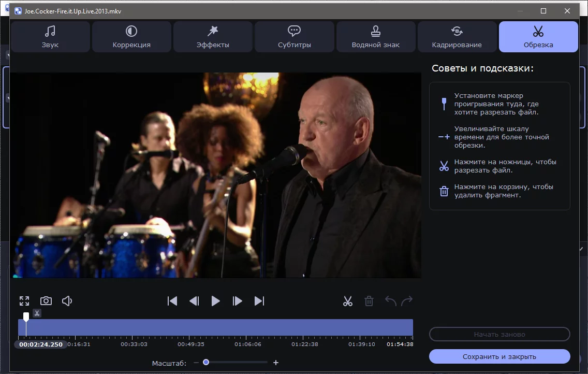Select the Субтитры tab
This screenshot has width=588, height=374.
[295, 37]
